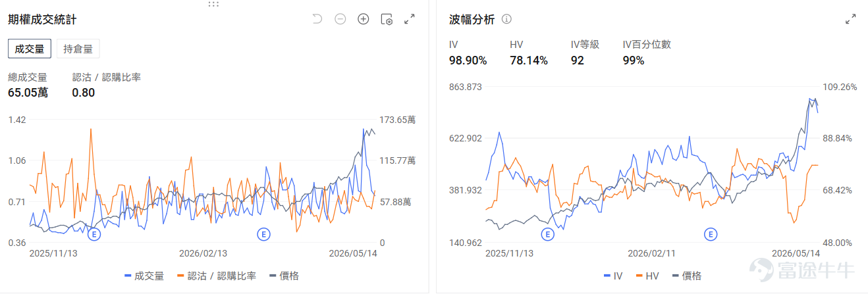Click the HV value 78.14%
The image size is (868, 294).
[529, 61]
